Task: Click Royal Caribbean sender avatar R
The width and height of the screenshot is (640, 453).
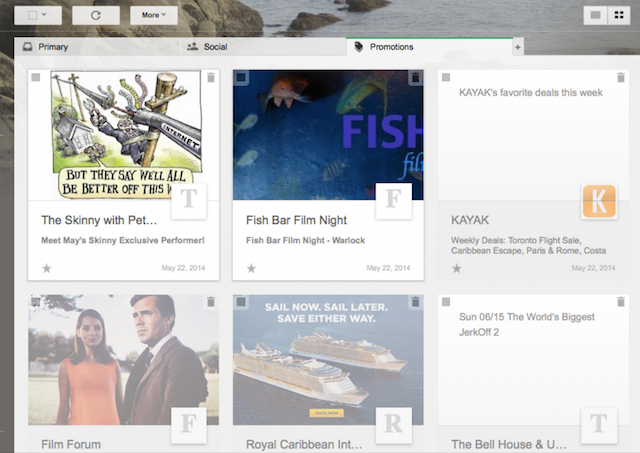Action: (x=394, y=425)
